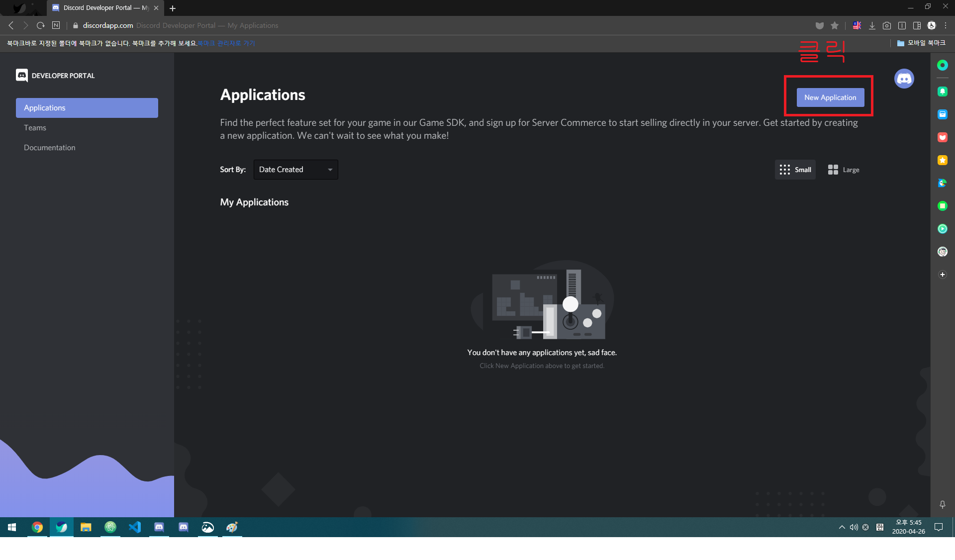Click the 'My Applications' heading
The image size is (955, 560).
[x=254, y=202]
